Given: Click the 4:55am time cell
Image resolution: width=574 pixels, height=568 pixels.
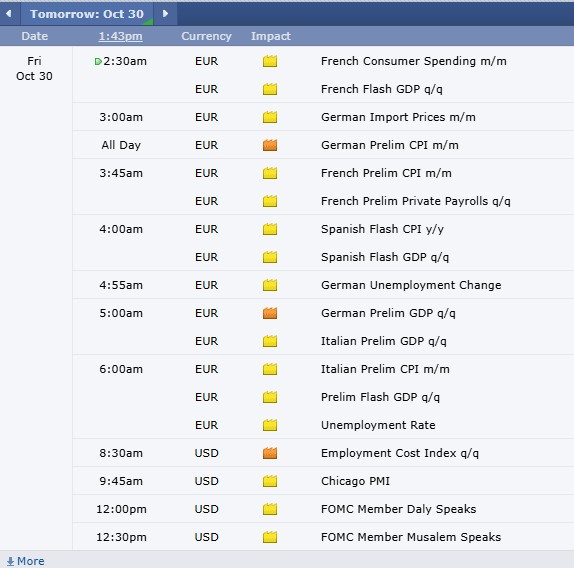Looking at the screenshot, I should (x=121, y=285).
